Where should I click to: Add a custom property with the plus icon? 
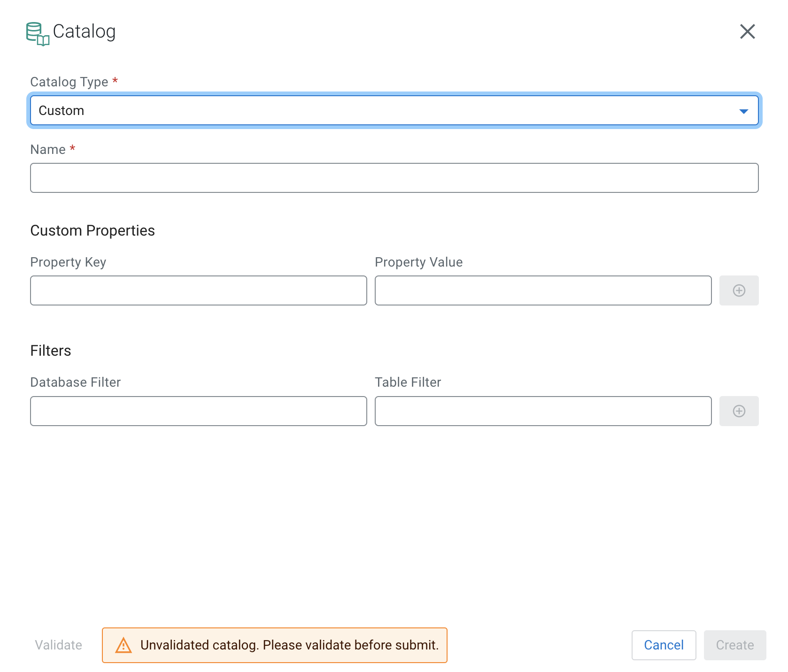(x=739, y=290)
